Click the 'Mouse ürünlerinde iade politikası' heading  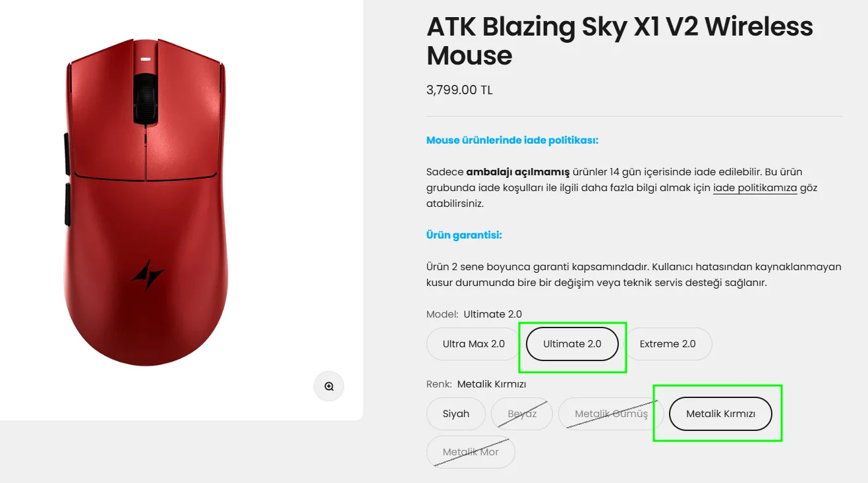click(x=511, y=140)
